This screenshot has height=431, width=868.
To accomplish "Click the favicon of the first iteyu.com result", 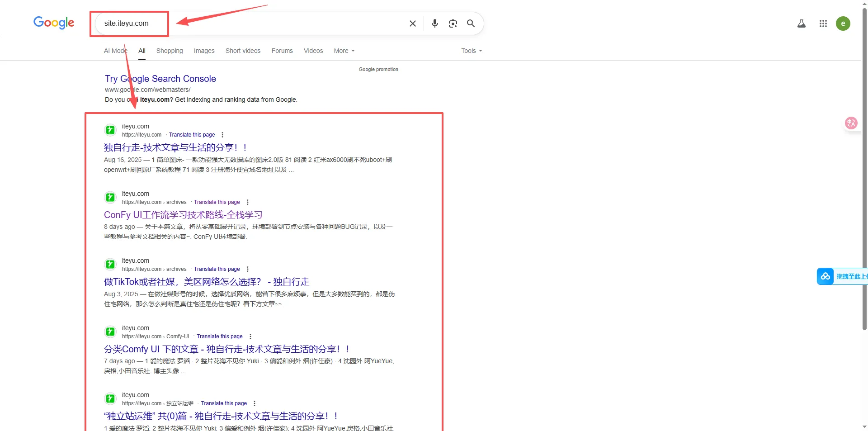I will point(110,130).
